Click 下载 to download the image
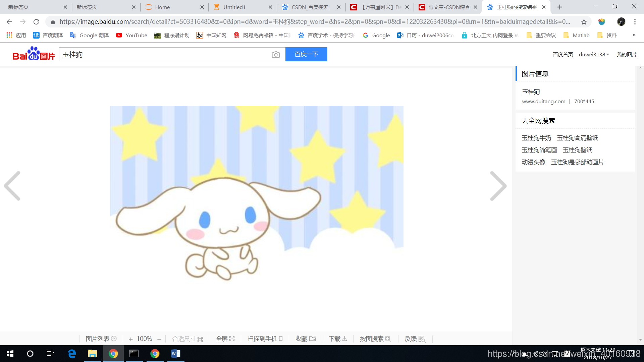Screen dimensions: 644x362 [338, 339]
